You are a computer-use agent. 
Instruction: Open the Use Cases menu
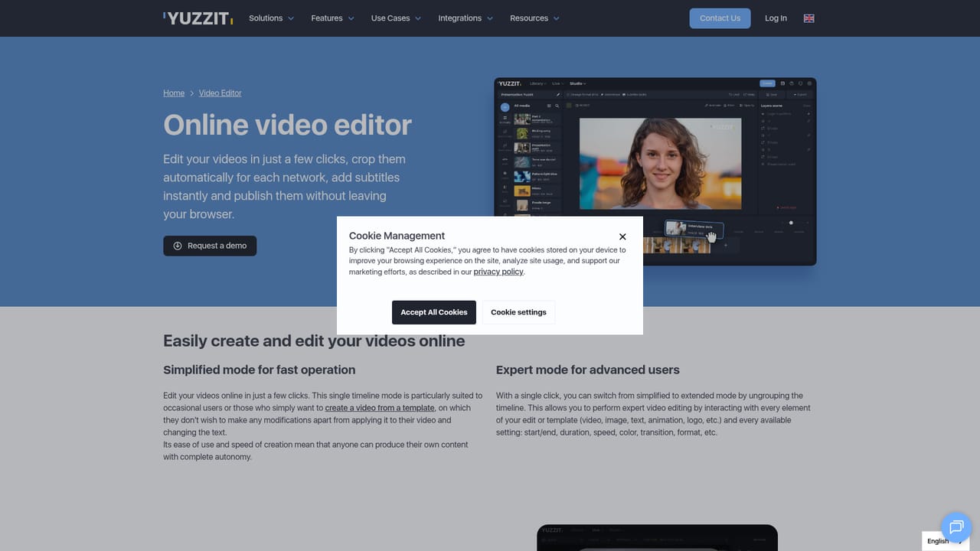pos(396,18)
